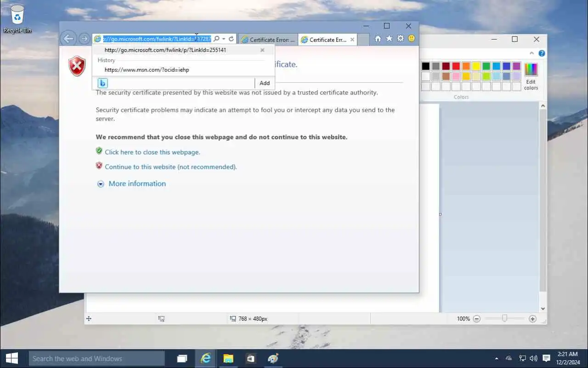Pick the brown color swatch
Viewport: 588px width, 368px height.
coord(446,76)
